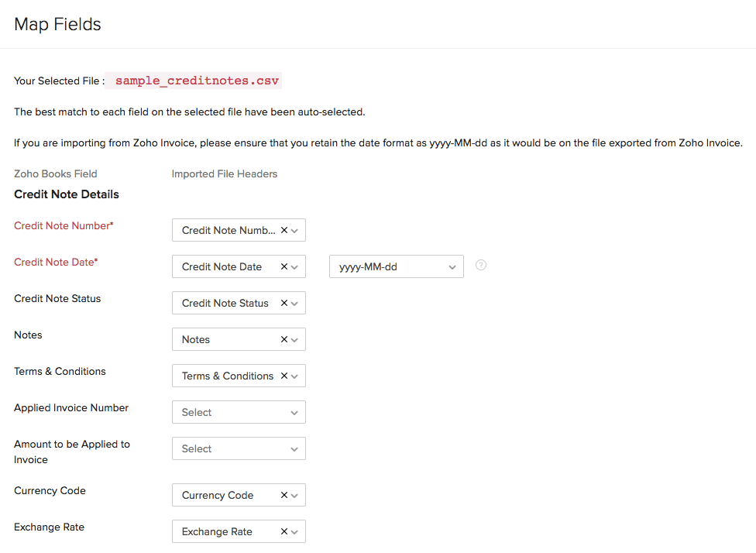Expand the Credit Note Number dropdown arrow
This screenshot has height=553, width=756.
click(294, 231)
